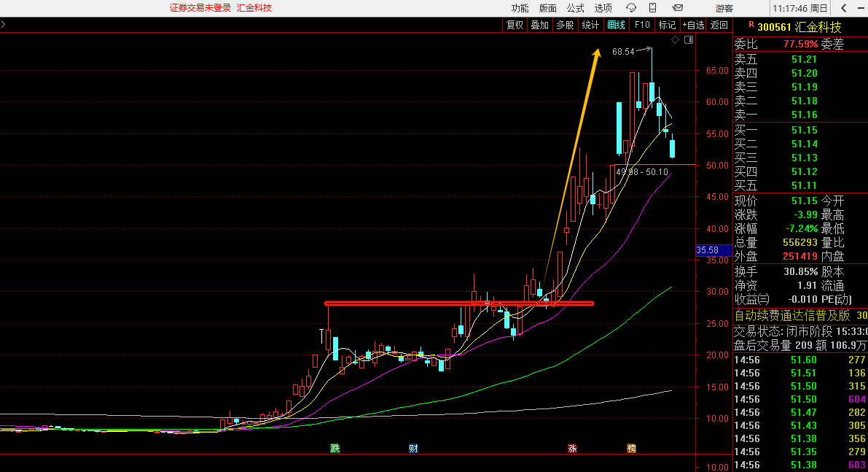Click the 卖一 price 51.16

coord(804,115)
